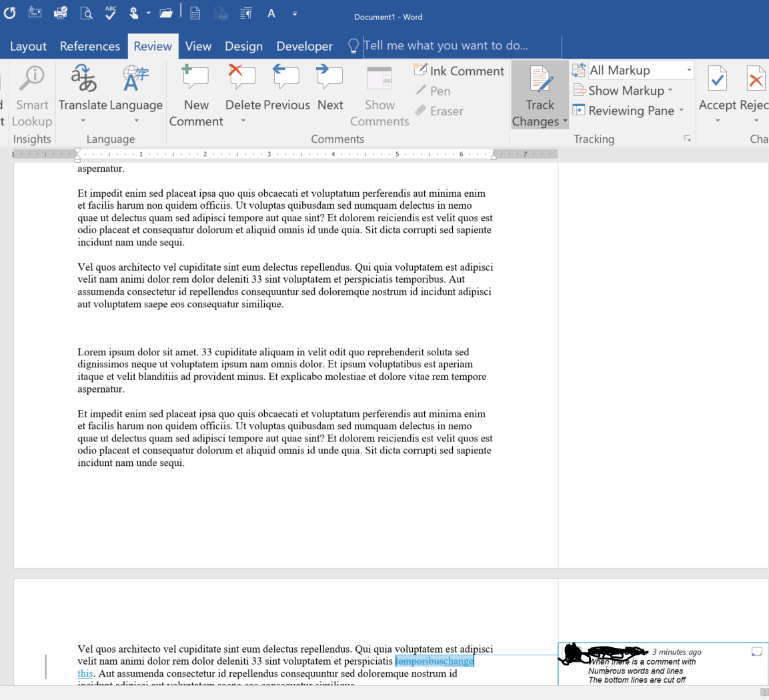
Task: Click the email attachment icon in quick access
Action: [x=35, y=13]
